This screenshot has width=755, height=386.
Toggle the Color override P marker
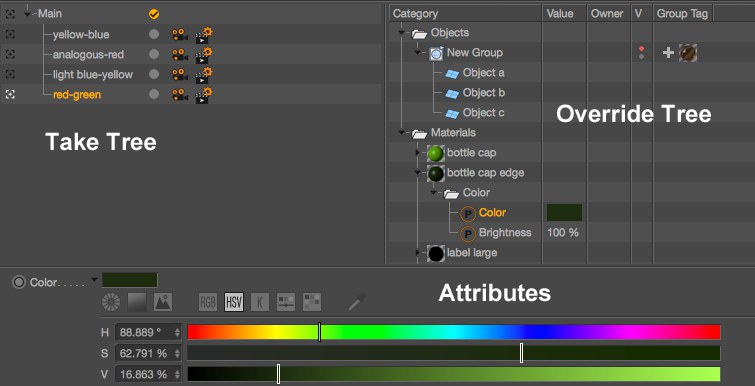(468, 214)
